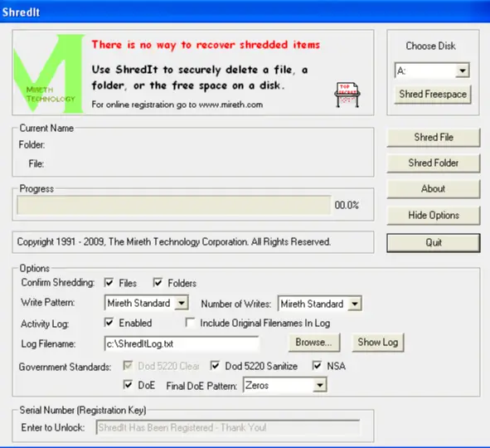Viewport: 490px width, 448px height.
Task: Click the shredding progress bar
Action: point(174,205)
